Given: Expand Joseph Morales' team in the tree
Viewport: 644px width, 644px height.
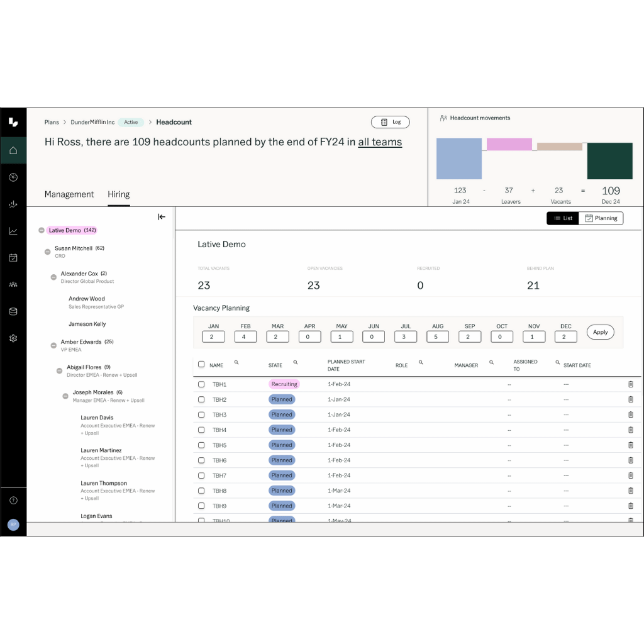Looking at the screenshot, I should 65,396.
